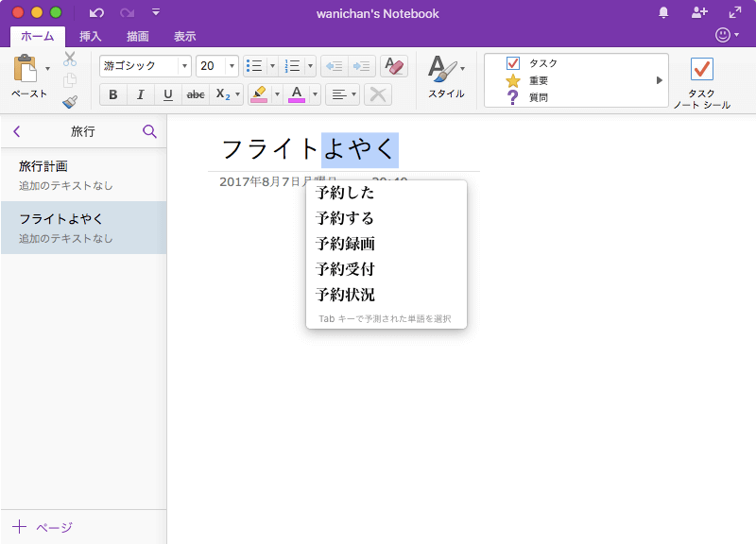
Task: Clear formatting with the eraser icon
Action: [394, 66]
